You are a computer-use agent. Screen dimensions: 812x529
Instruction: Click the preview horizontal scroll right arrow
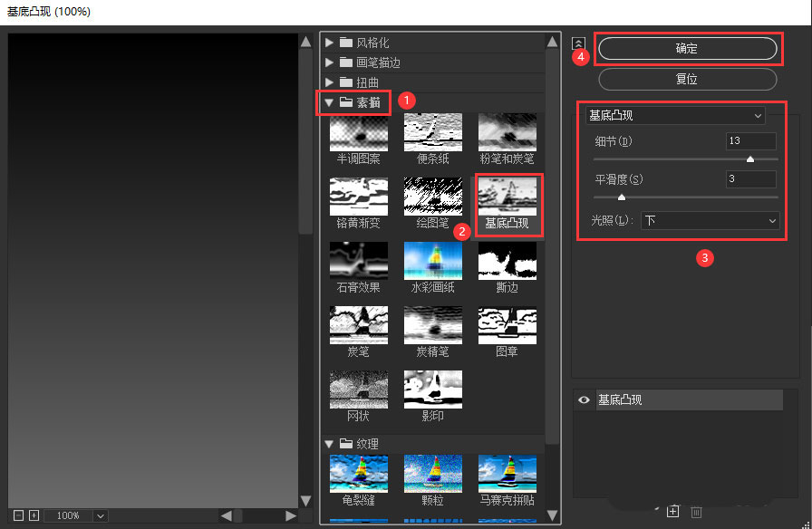[x=291, y=515]
